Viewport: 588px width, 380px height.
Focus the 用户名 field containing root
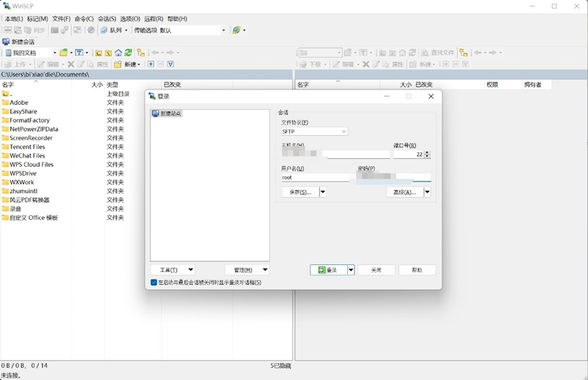coord(315,177)
